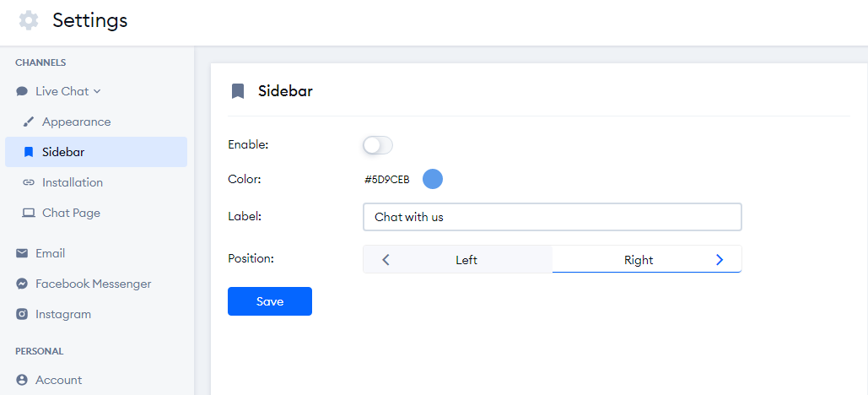The width and height of the screenshot is (868, 395).
Task: Click the Settings gear icon in header
Action: [x=29, y=20]
